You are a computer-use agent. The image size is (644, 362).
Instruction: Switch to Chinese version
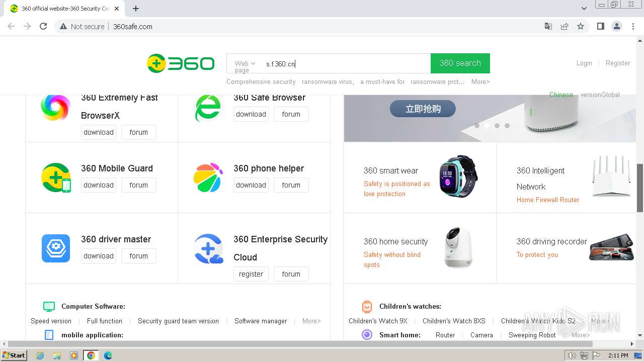tap(561, 95)
